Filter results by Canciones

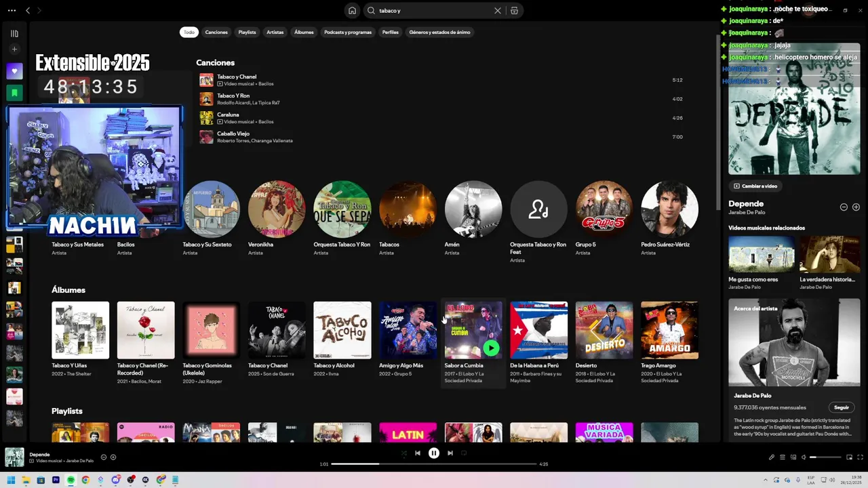216,32
